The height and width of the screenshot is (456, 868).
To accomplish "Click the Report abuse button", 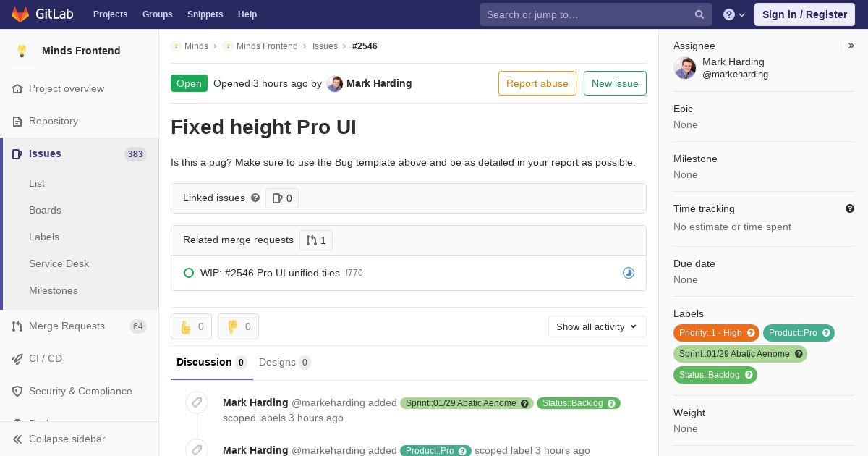I will (537, 83).
